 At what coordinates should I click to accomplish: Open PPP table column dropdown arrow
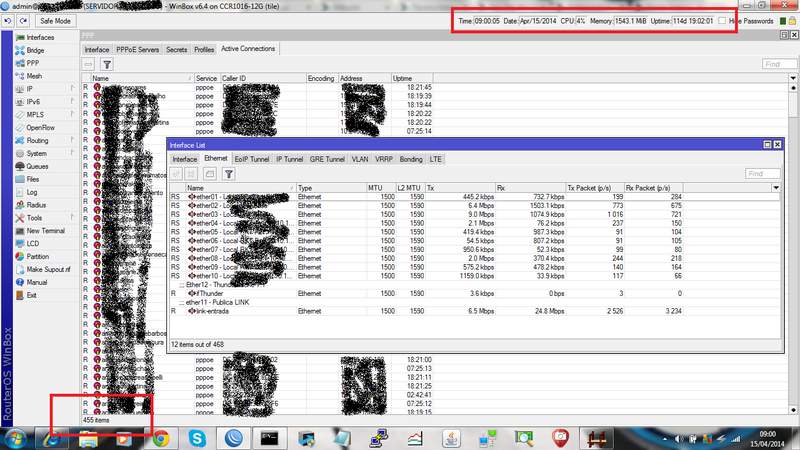click(793, 78)
